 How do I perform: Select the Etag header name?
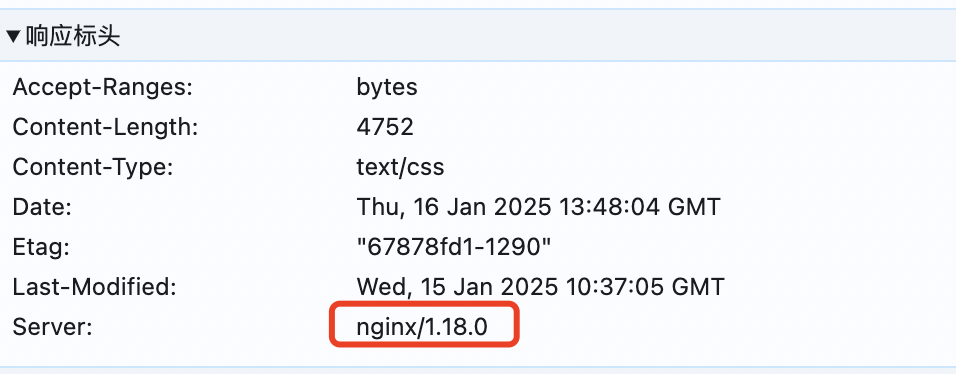41,247
